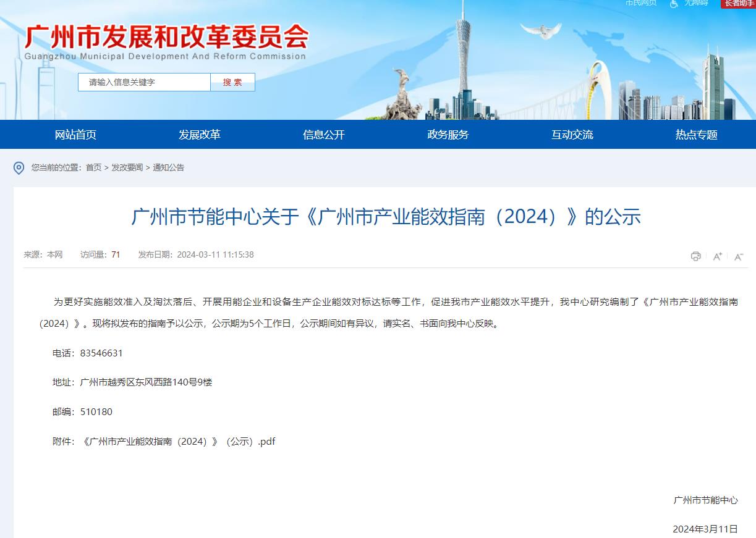This screenshot has height=538, width=756.
Task: Open the 网站首页 menu item
Action: click(75, 135)
